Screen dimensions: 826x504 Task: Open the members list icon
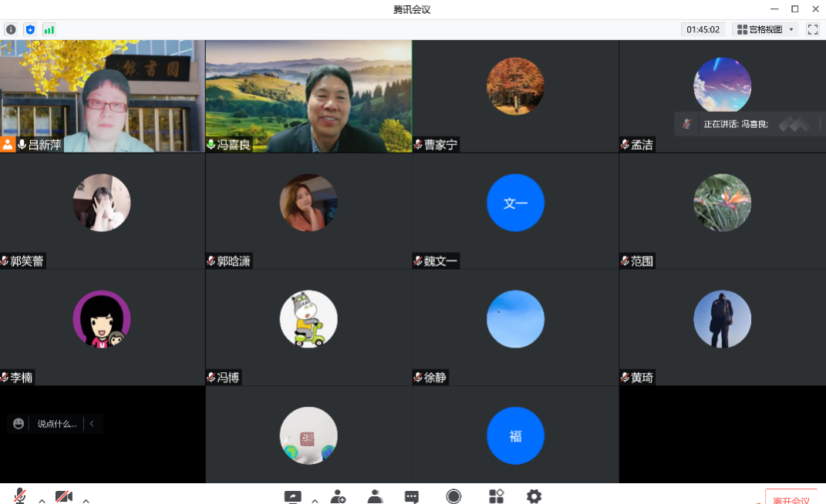point(375,497)
